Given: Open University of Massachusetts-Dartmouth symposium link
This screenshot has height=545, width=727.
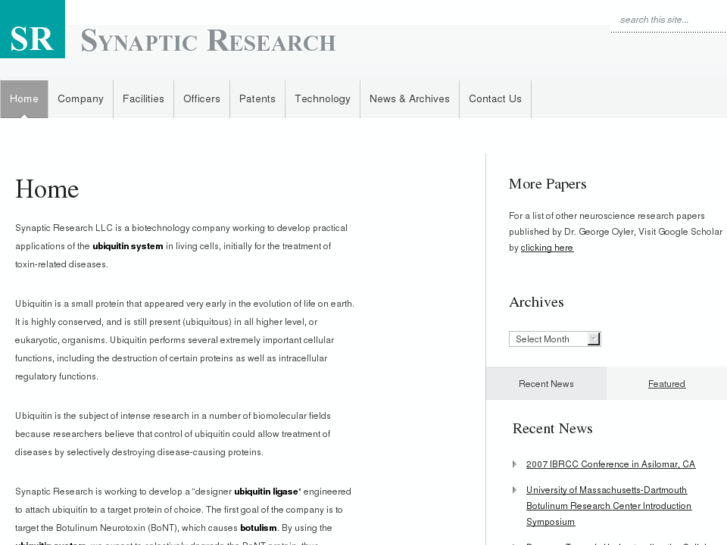Looking at the screenshot, I should pos(609,506).
